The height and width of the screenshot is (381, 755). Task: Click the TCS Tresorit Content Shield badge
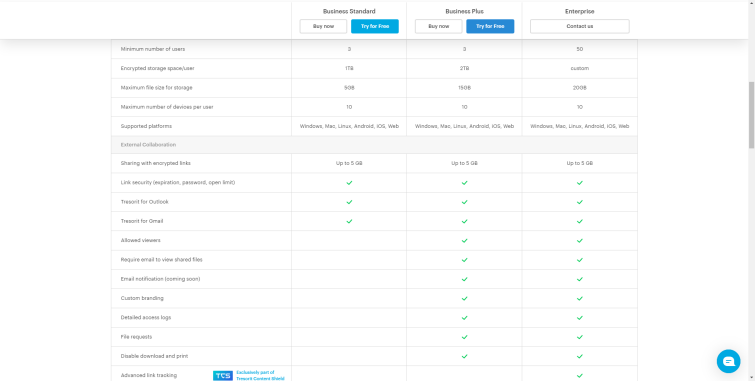click(223, 376)
